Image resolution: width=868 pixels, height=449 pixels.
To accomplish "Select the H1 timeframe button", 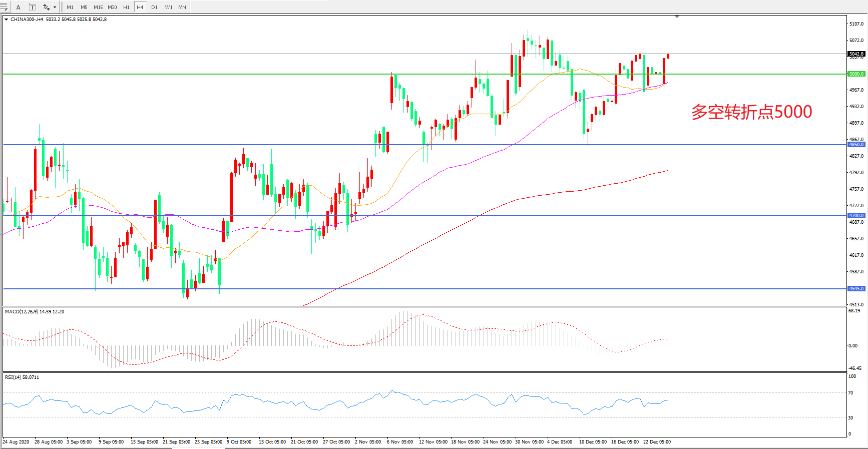I will click(x=126, y=7).
